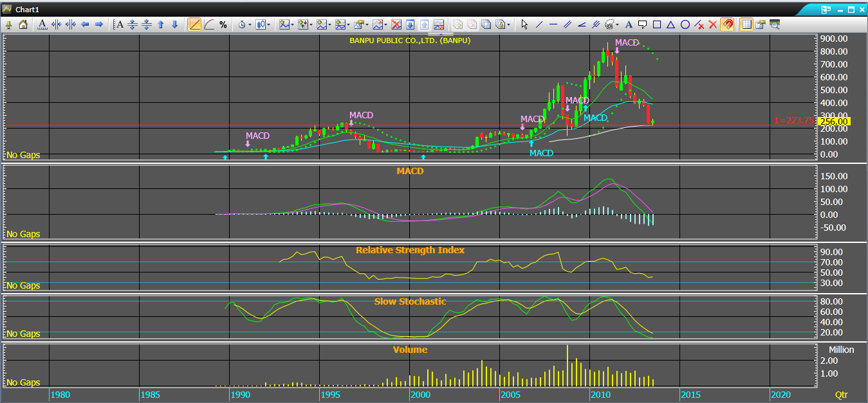Click the delete selected line icon
This screenshot has height=403, width=868.
coord(699,24)
